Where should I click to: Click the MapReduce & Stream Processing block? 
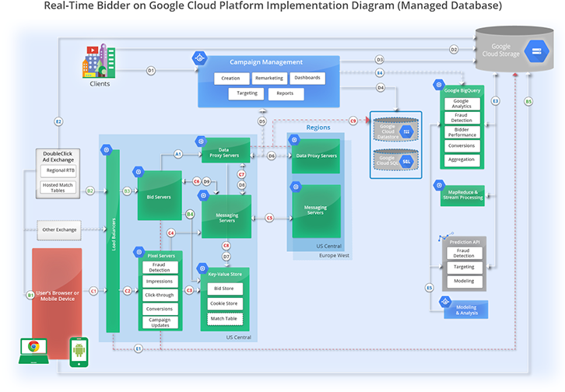[x=462, y=195]
